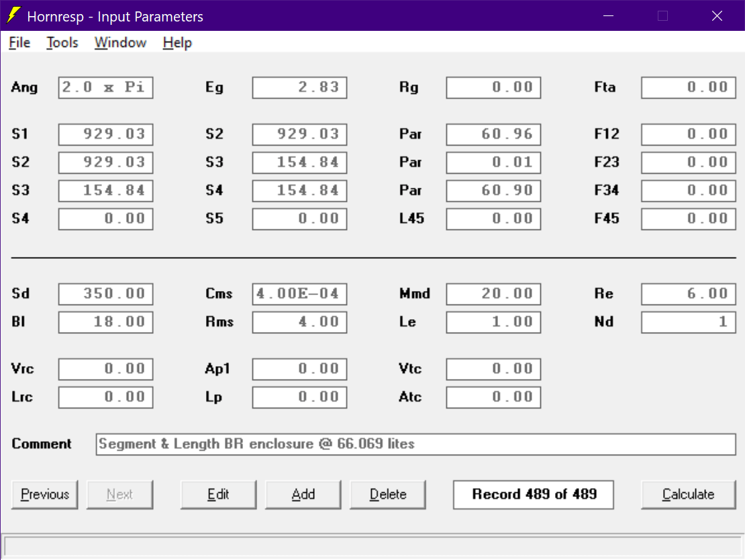Click the Par field showing 60.90
Image resolution: width=745 pixels, height=560 pixels.
493,190
